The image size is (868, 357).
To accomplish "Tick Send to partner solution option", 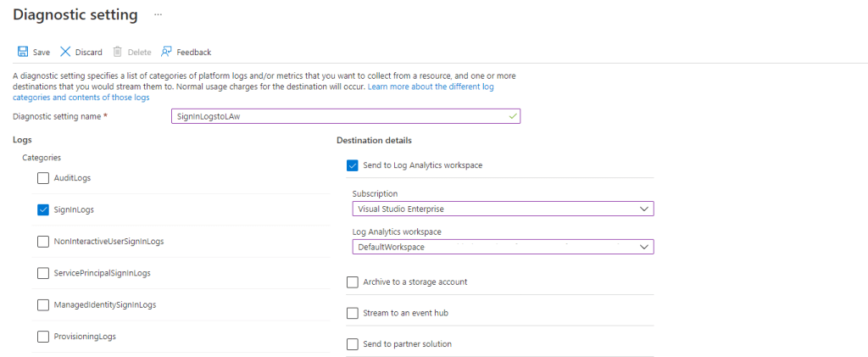I will pyautogui.click(x=353, y=344).
